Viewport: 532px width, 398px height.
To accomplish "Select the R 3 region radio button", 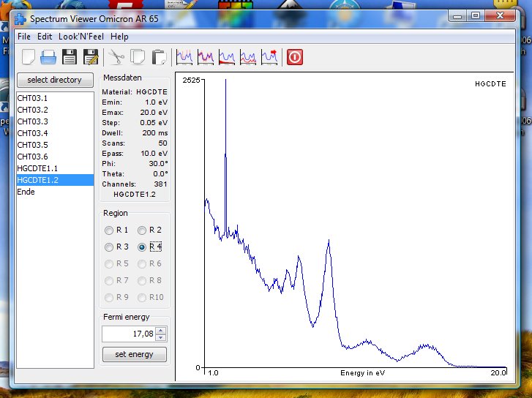I will coord(110,247).
